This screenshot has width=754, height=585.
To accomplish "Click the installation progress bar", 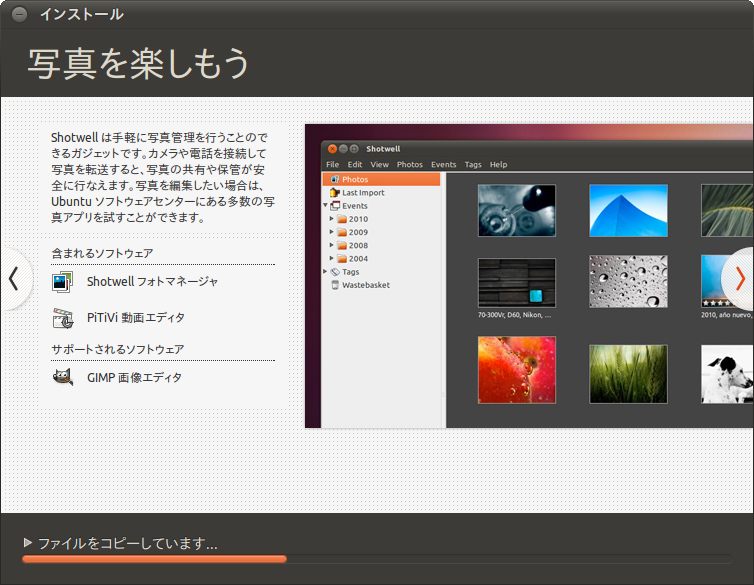I will coord(377,559).
